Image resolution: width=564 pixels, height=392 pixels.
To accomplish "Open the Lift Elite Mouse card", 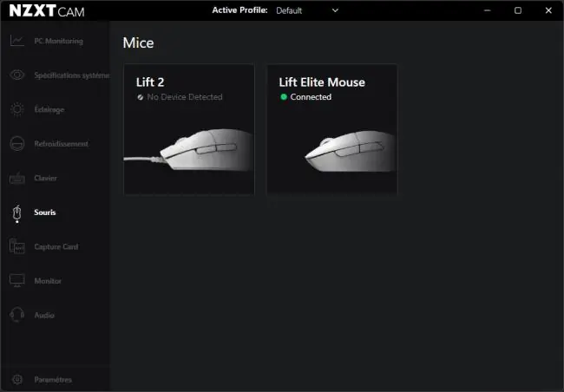I will point(332,129).
